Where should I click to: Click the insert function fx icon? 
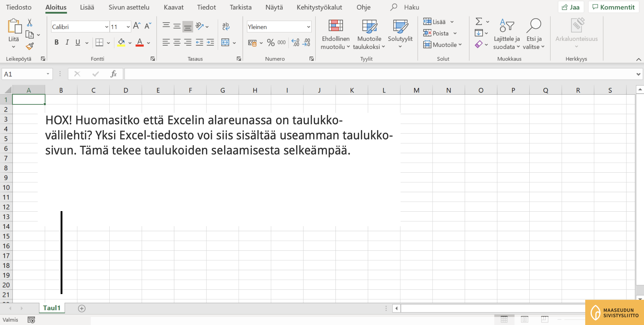pyautogui.click(x=113, y=74)
